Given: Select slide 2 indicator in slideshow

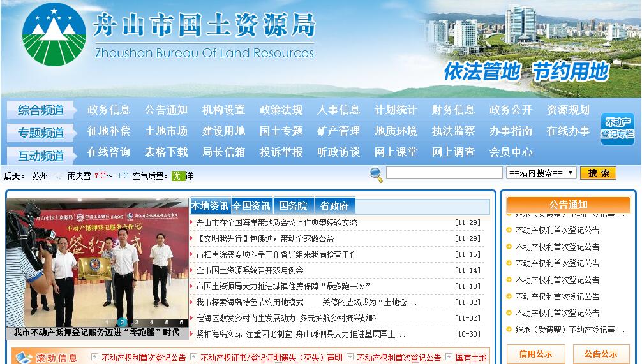Looking at the screenshot, I should (122, 323).
